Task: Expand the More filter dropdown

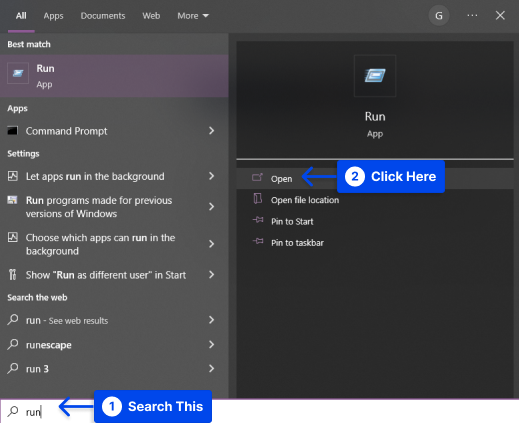Action: (x=193, y=16)
